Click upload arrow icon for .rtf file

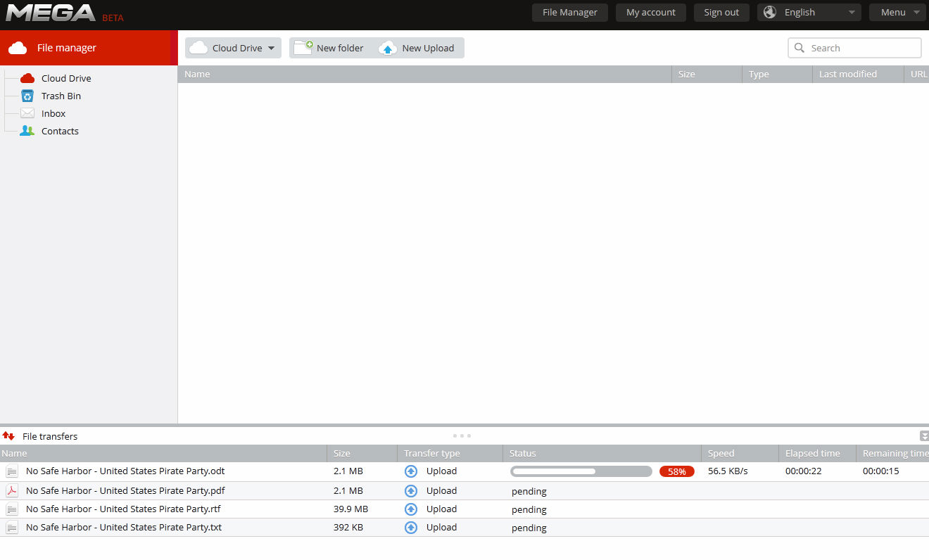point(411,509)
